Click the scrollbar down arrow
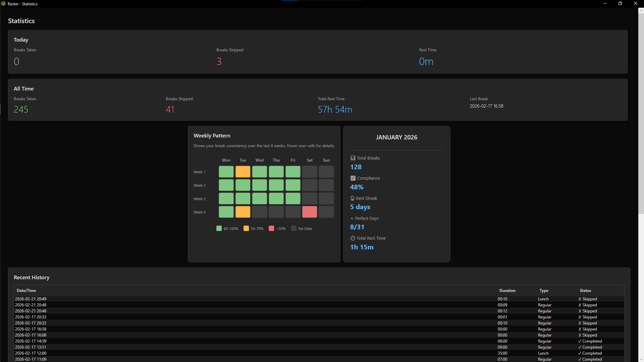Viewport: 644px width, 362px height. [641, 359]
